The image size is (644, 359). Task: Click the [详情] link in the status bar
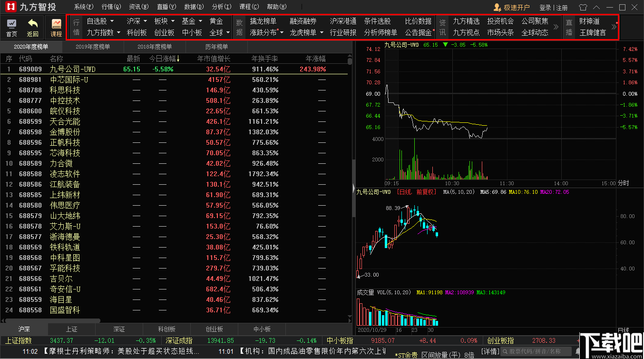coord(490,352)
